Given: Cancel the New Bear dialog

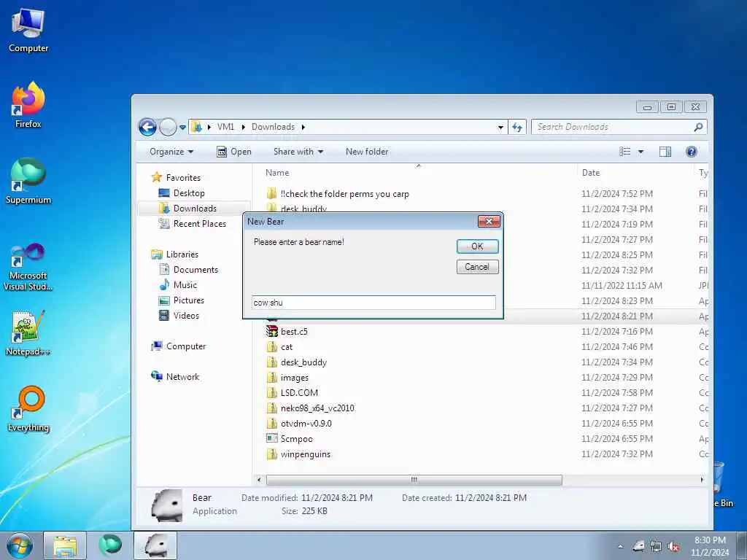Looking at the screenshot, I should click(477, 267).
